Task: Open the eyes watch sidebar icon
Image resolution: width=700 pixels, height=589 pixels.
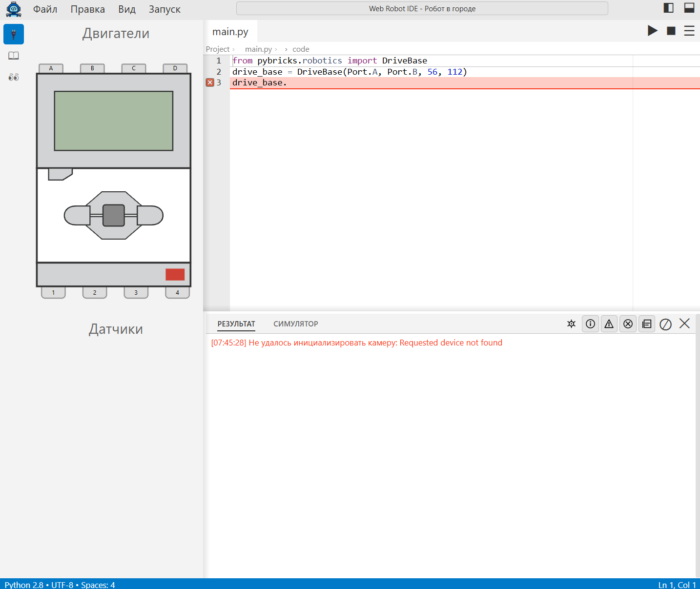Action: point(14,77)
